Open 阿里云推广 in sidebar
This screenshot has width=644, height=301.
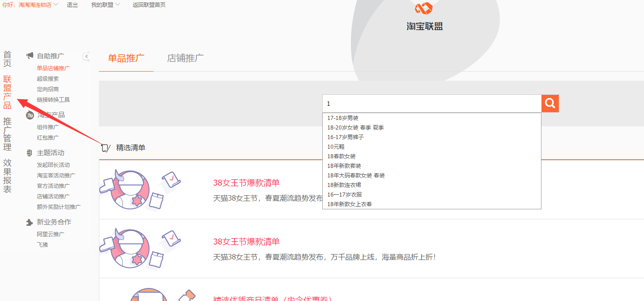[51, 234]
